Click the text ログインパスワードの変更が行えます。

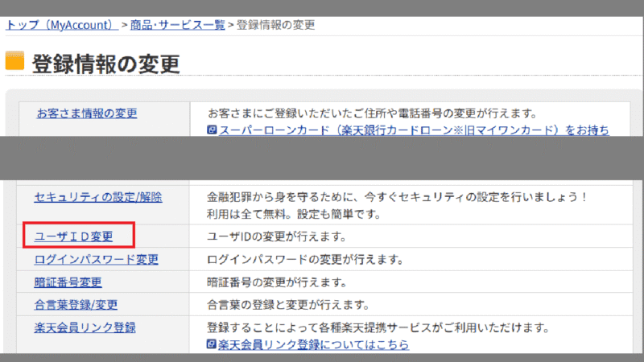pyautogui.click(x=305, y=259)
